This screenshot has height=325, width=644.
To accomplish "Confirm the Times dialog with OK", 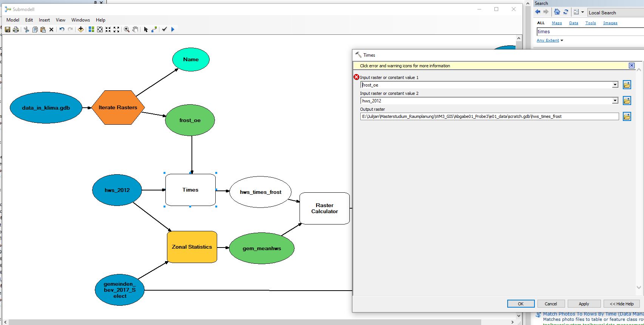I will point(521,304).
